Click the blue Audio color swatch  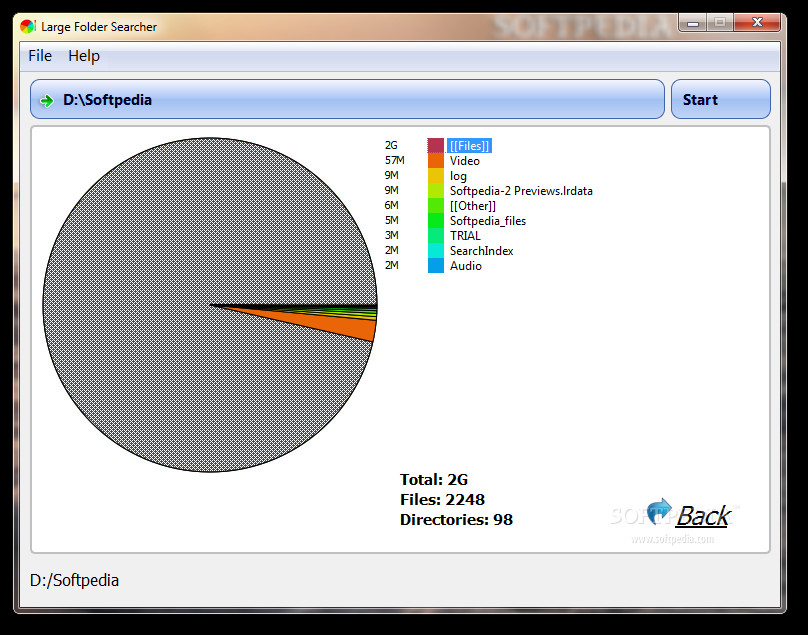[x=436, y=265]
